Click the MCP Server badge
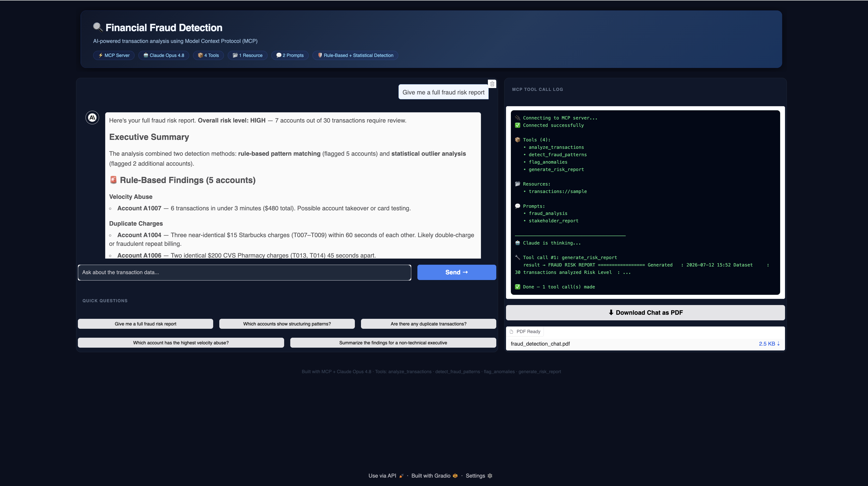 [114, 55]
